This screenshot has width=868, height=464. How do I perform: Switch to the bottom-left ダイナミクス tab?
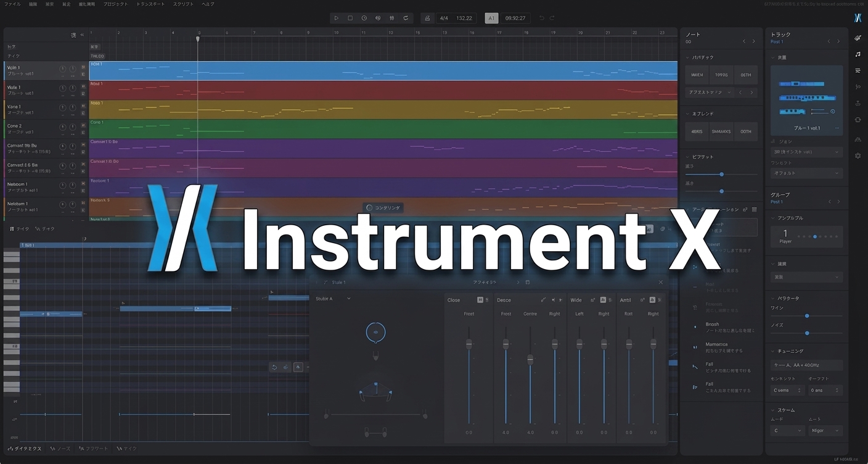(25, 449)
